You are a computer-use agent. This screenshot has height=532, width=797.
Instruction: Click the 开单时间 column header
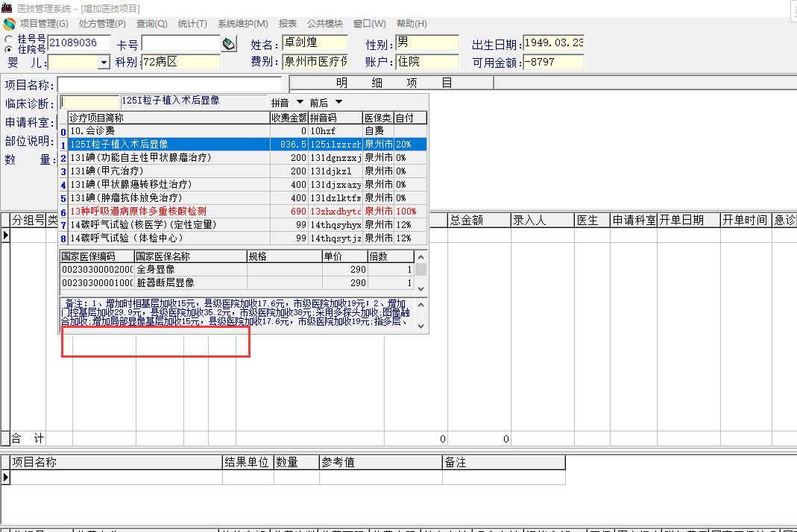(746, 220)
